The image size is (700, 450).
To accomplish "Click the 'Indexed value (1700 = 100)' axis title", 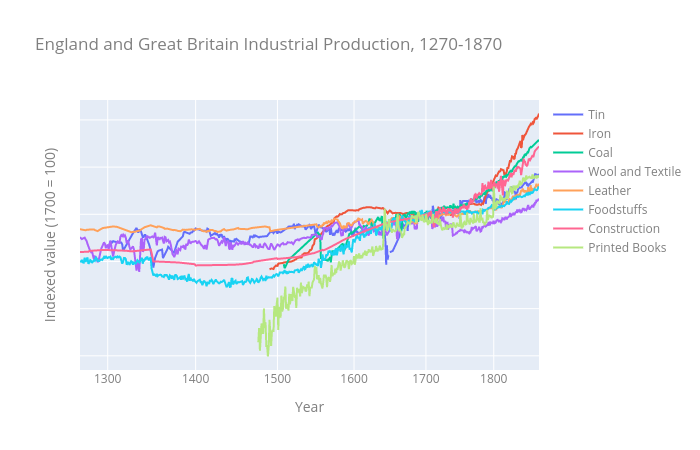I will 50,235.
